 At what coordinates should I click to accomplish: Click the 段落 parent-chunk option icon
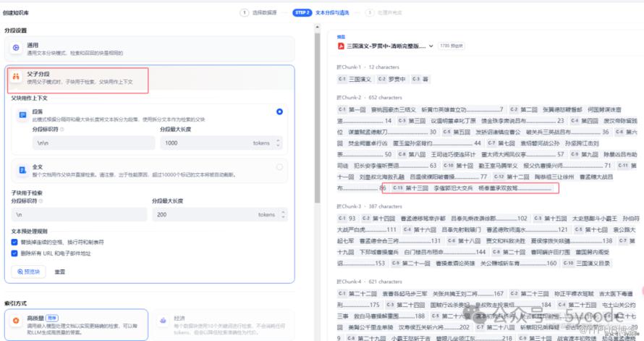(22, 115)
